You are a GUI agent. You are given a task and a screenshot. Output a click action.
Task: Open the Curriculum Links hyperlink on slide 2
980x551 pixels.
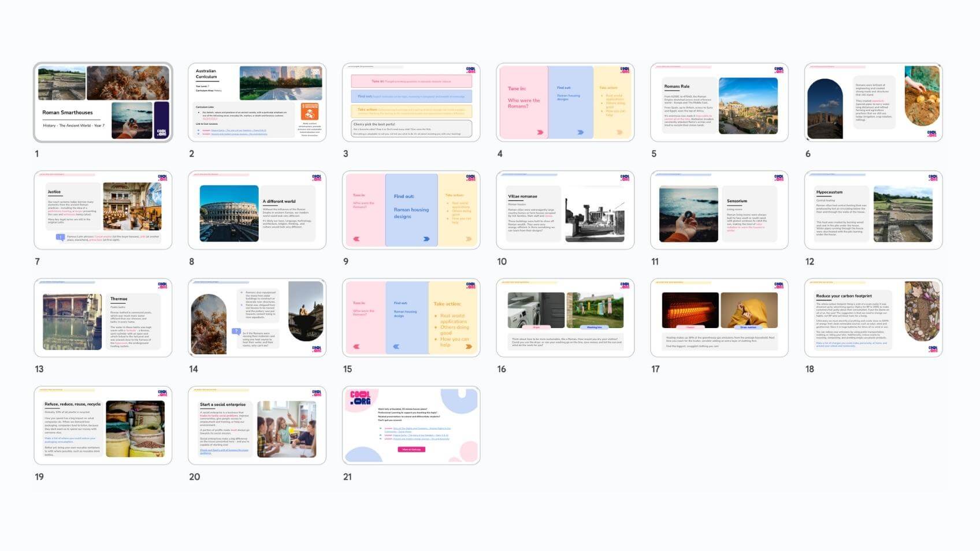point(210,119)
